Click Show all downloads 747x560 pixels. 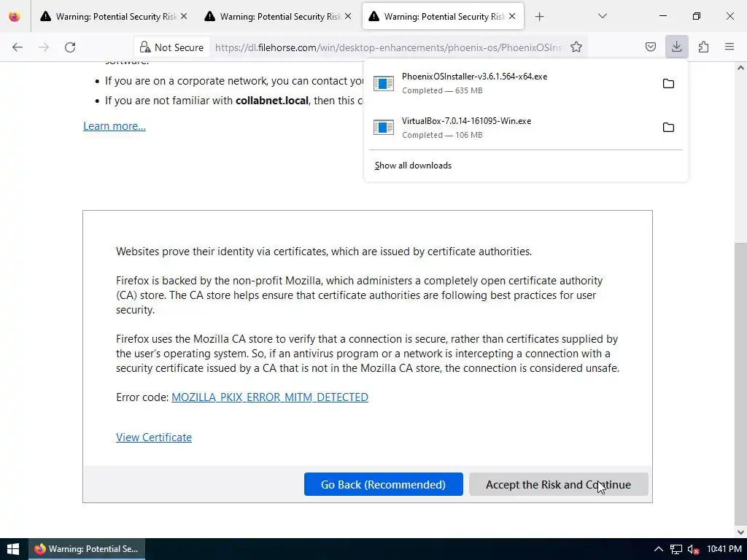point(413,166)
